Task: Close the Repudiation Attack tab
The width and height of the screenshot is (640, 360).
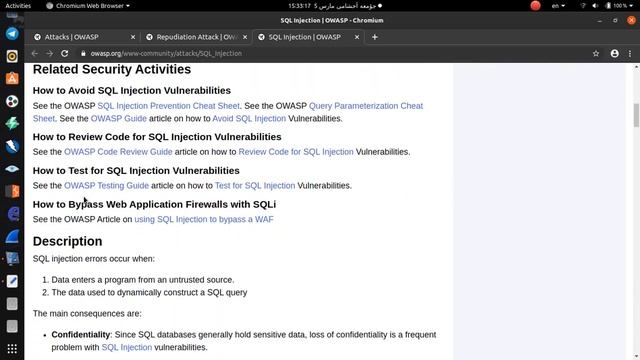Action: click(x=244, y=37)
